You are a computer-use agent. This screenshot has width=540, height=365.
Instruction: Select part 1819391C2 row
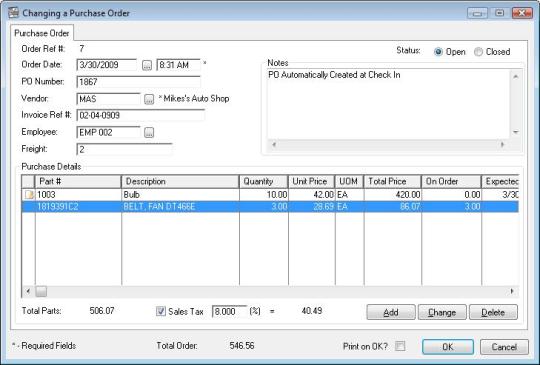point(270,207)
